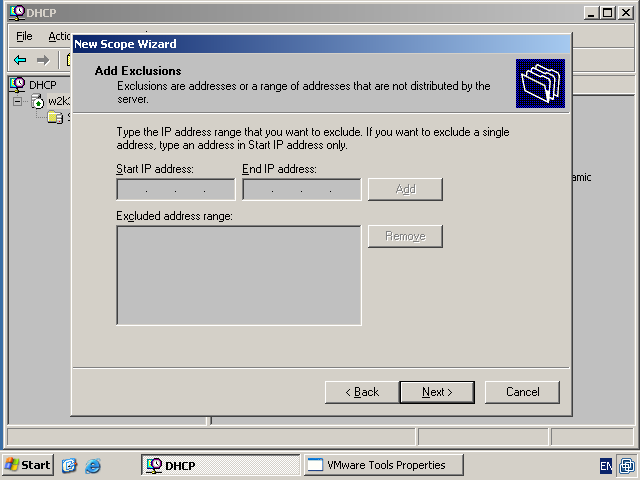Select the scope folder under the server
640x480 pixels.
click(x=57, y=118)
